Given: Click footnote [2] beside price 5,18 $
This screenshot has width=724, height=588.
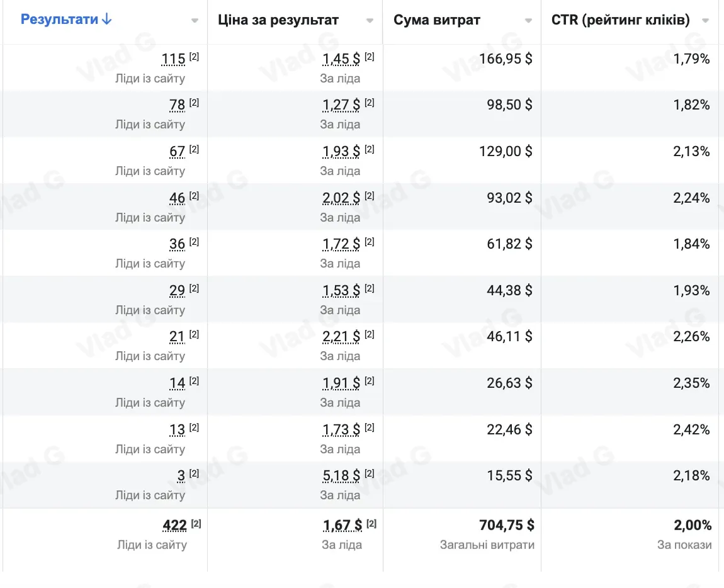Looking at the screenshot, I should [370, 473].
